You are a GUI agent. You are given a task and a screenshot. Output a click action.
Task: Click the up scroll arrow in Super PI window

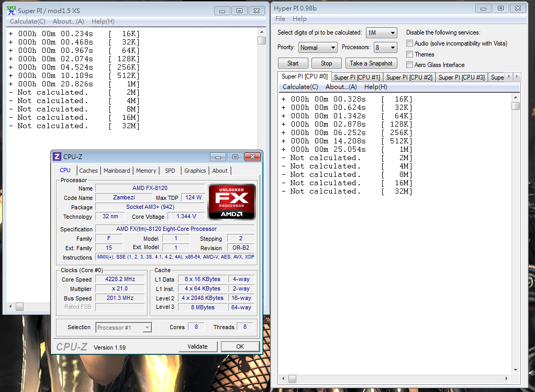click(x=262, y=32)
